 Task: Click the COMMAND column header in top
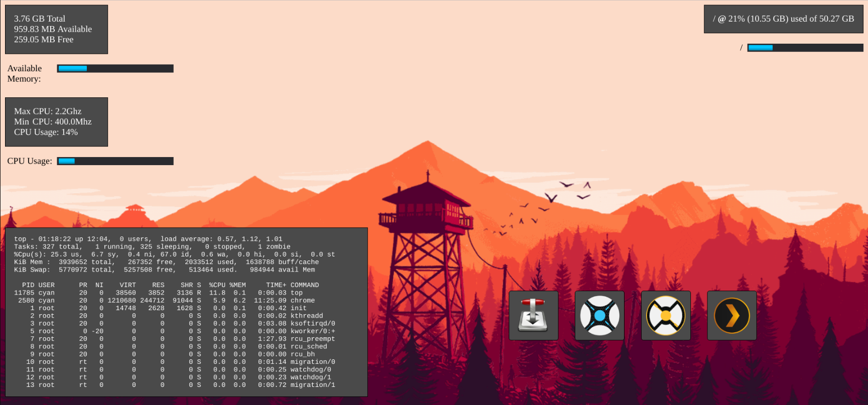click(305, 285)
